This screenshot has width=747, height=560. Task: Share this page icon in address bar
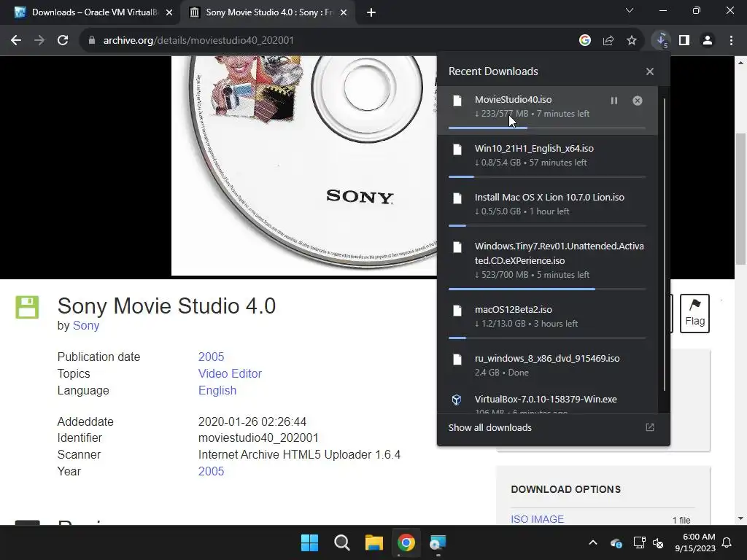pyautogui.click(x=608, y=41)
